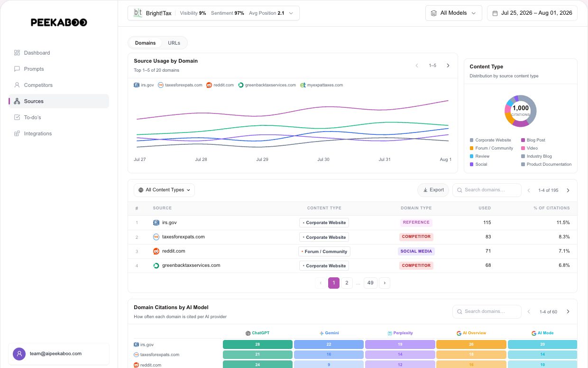Open reddit.com row in sources table
Screen dimensions: 588x368
point(352,251)
